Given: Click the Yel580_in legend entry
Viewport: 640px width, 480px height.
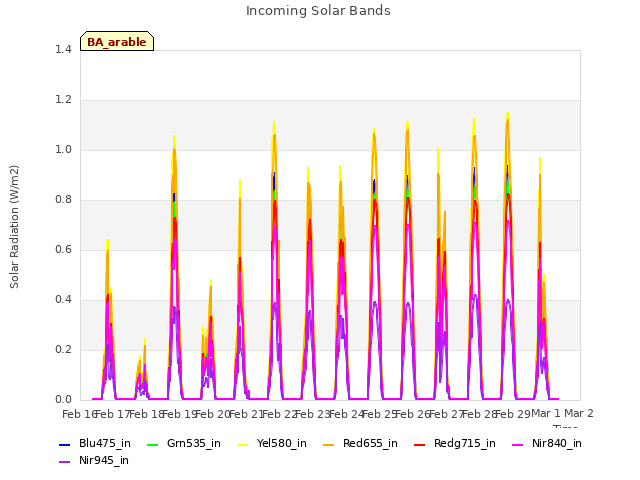Looking at the screenshot, I should [x=272, y=444].
